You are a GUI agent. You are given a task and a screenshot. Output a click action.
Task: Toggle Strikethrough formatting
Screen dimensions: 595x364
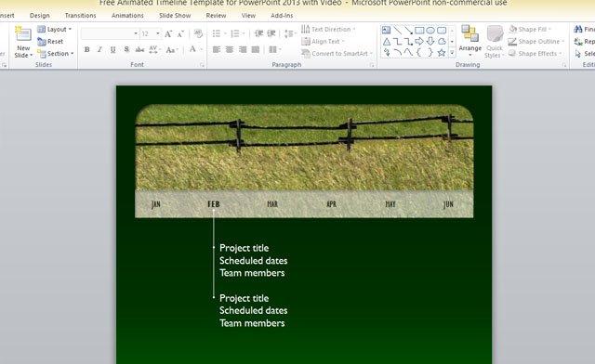tap(139, 49)
